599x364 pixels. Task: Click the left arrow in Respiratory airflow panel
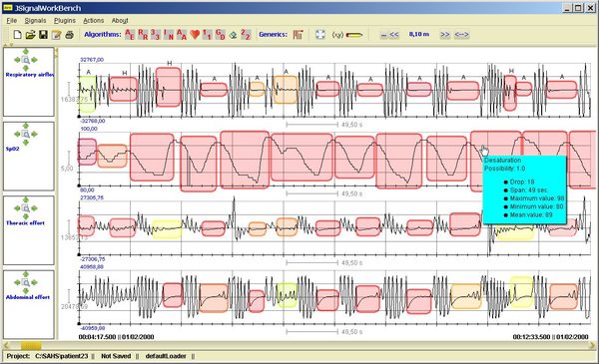tap(17, 60)
